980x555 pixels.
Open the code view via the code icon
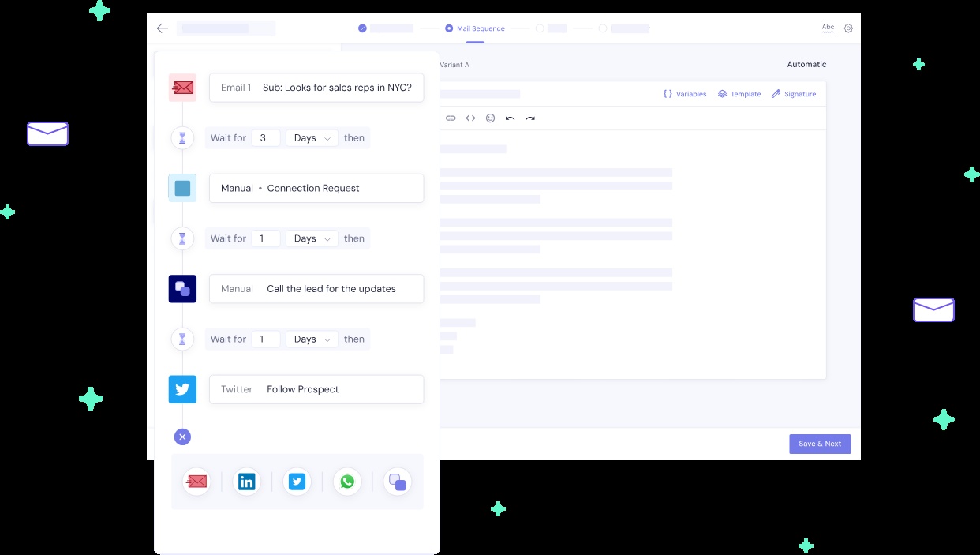[471, 118]
